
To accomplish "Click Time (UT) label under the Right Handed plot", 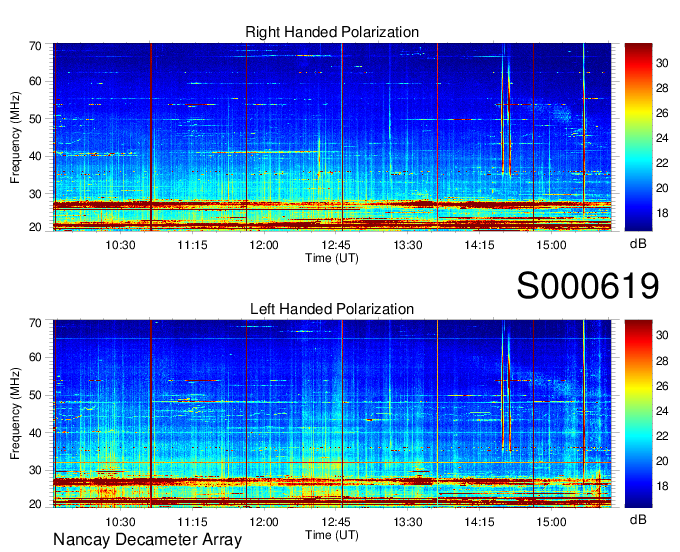I will point(332,258).
